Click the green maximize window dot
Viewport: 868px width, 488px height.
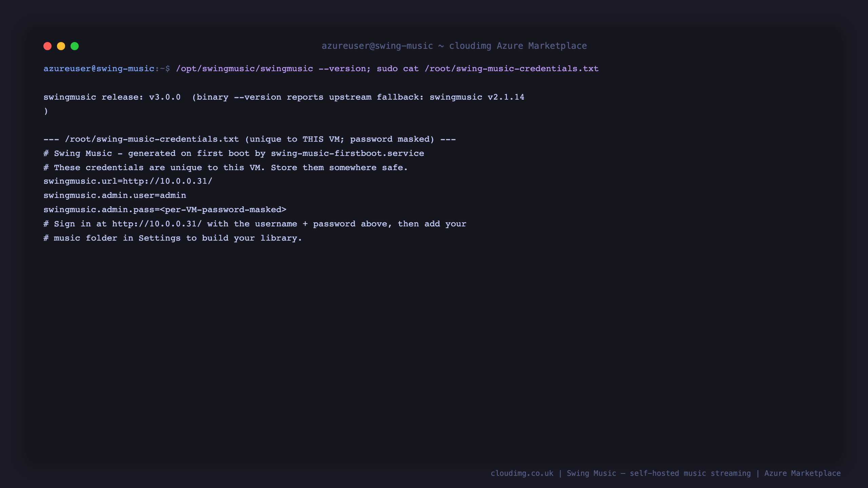(x=75, y=46)
